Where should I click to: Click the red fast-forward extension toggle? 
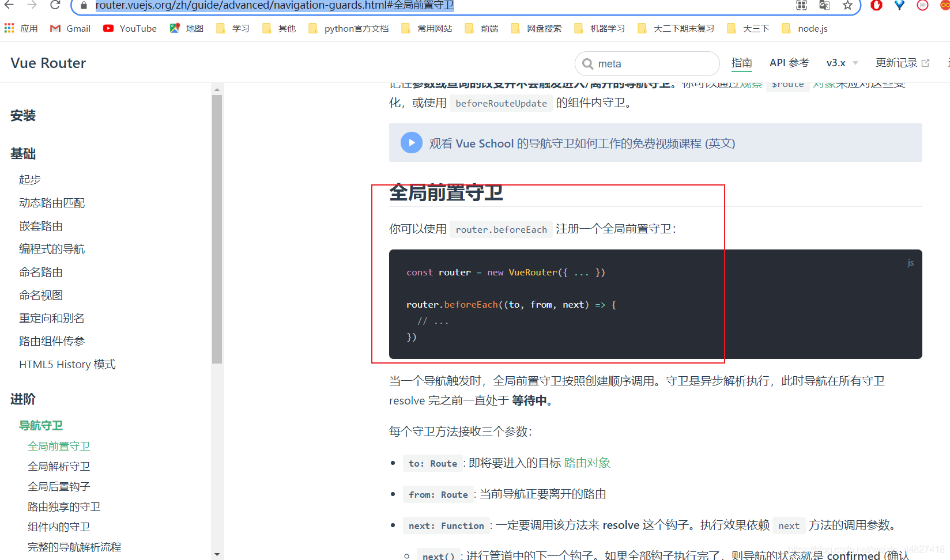coord(922,5)
